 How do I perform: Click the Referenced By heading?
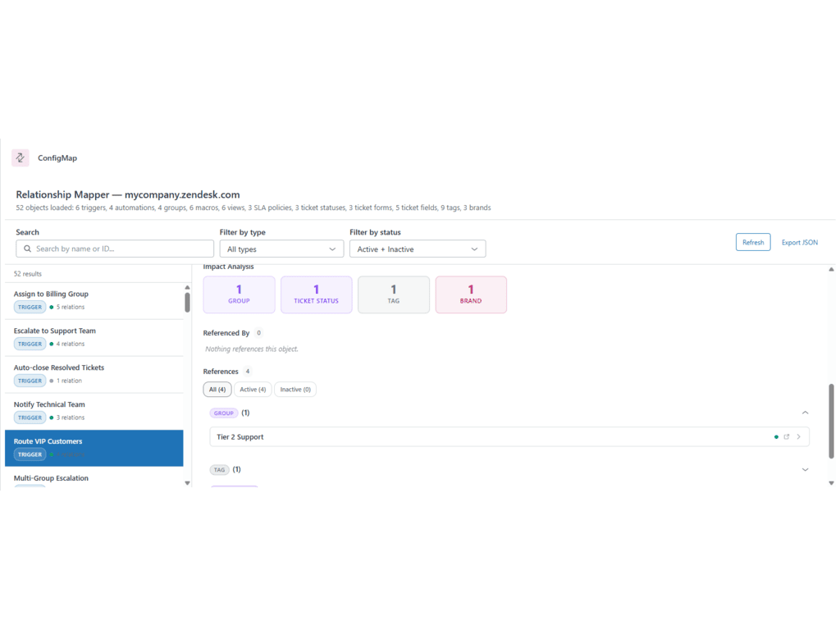[226, 333]
